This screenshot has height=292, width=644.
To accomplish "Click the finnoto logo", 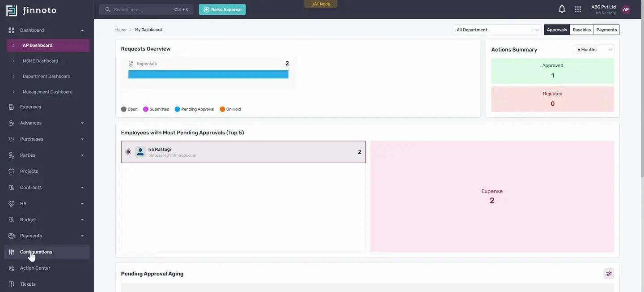I will [x=31, y=10].
